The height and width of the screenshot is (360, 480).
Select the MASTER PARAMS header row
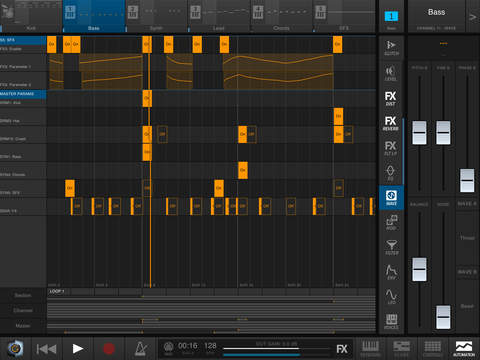pyautogui.click(x=23, y=94)
